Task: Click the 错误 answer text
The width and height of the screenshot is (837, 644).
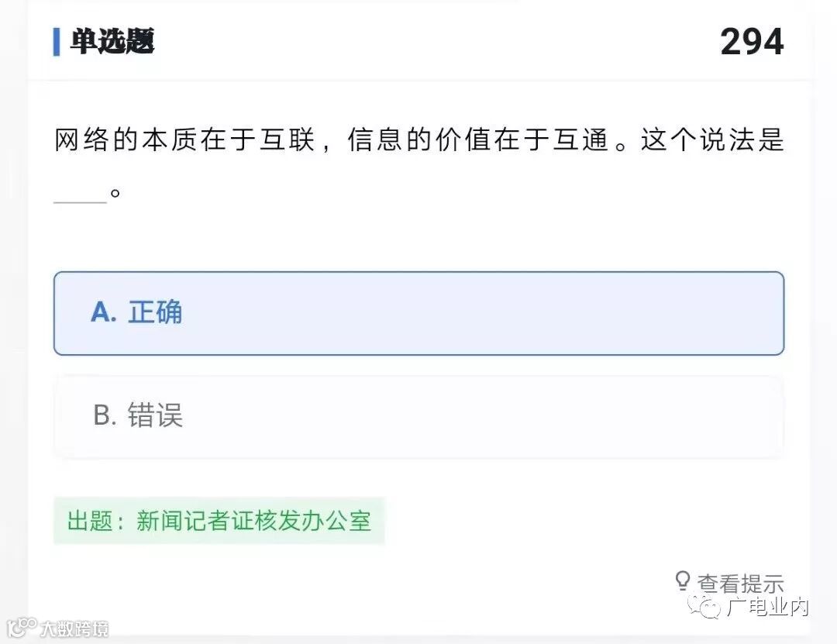Action: click(x=155, y=416)
